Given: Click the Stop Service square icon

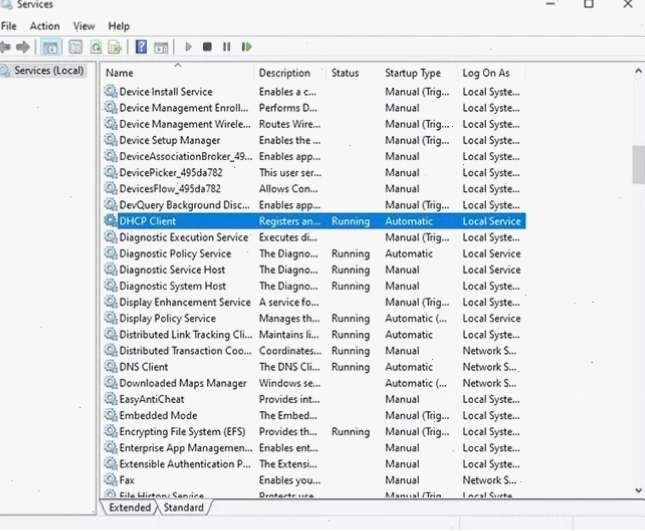Looking at the screenshot, I should click(207, 47).
